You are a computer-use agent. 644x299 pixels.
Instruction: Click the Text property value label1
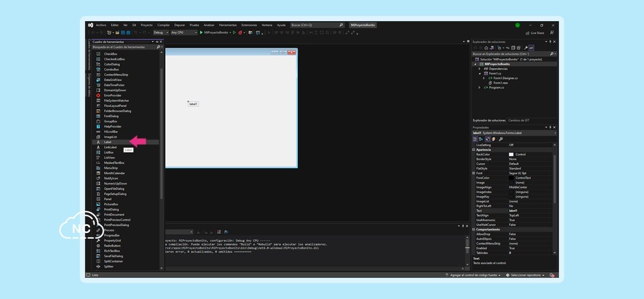click(513, 211)
